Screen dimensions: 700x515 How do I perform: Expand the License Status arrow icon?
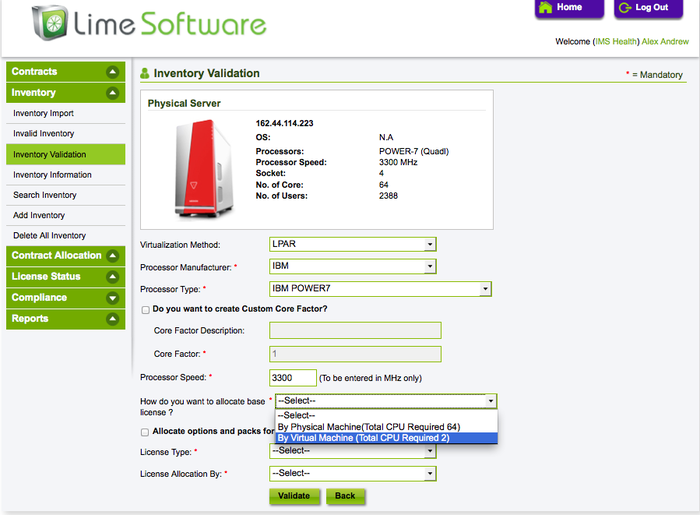click(x=113, y=277)
